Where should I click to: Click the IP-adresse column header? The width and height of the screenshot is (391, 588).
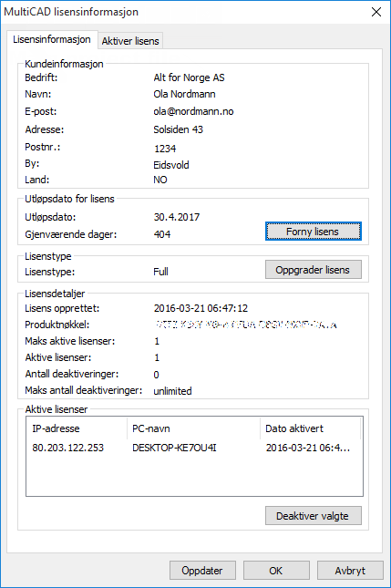(x=77, y=428)
